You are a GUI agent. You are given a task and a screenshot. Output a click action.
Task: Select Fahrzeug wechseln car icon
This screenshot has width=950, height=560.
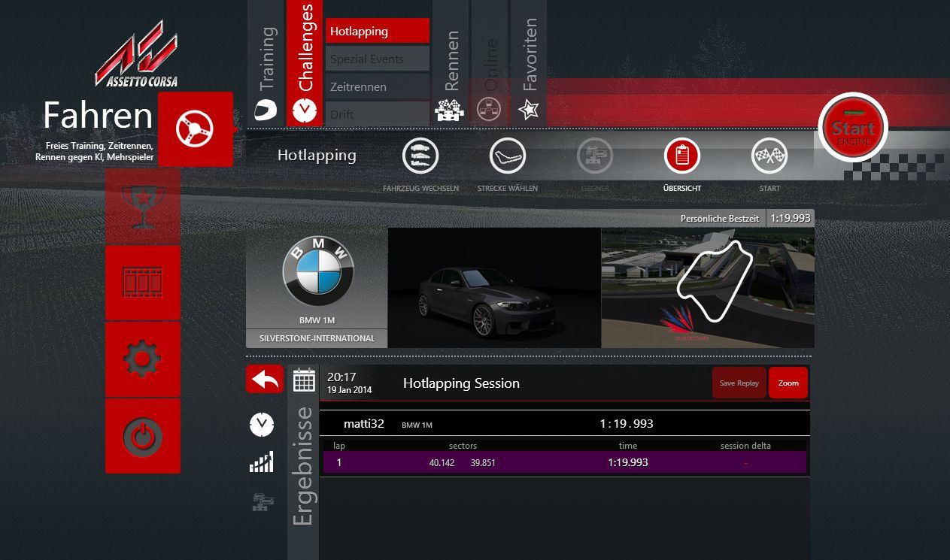click(420, 156)
